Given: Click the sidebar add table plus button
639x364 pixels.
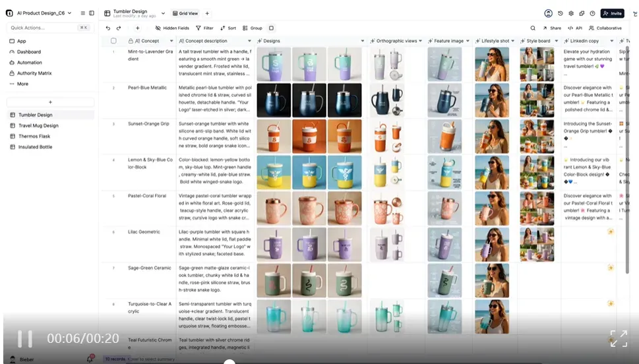Looking at the screenshot, I should coord(51,102).
